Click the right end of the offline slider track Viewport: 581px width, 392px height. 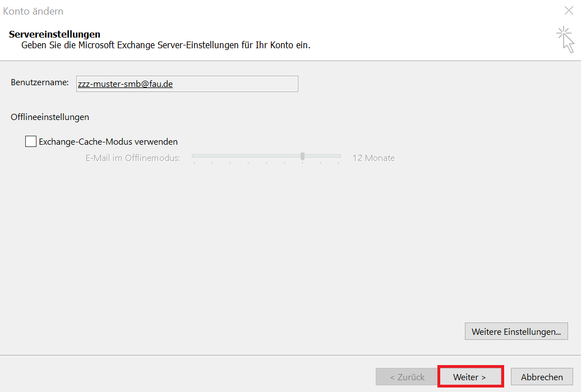tap(339, 156)
